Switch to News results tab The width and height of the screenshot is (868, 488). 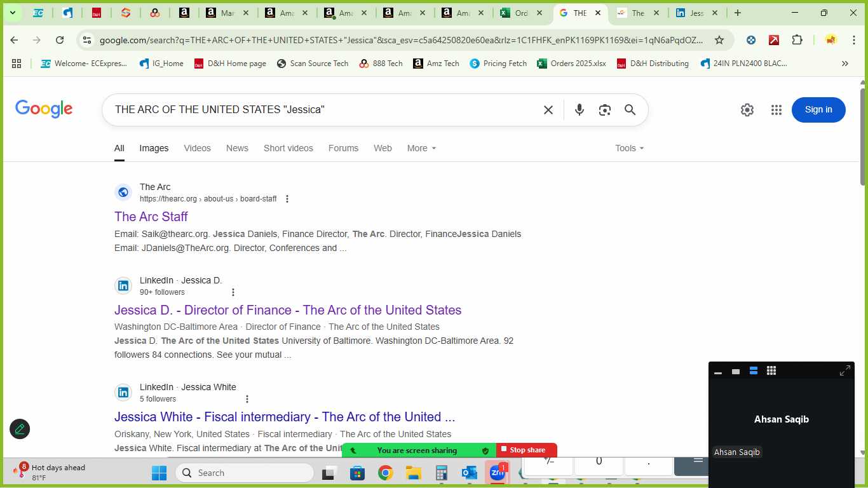pyautogui.click(x=237, y=148)
